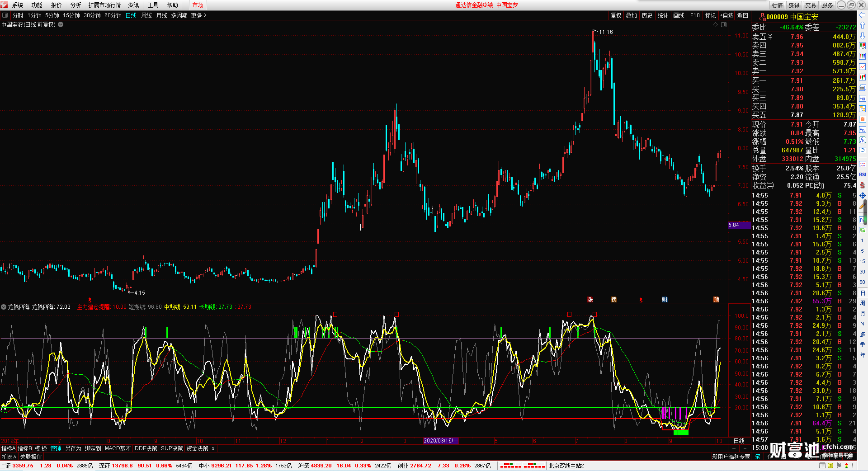The image size is (868, 471).
Task: Click the minus zoom button below indicator axis
Action: click(745, 448)
